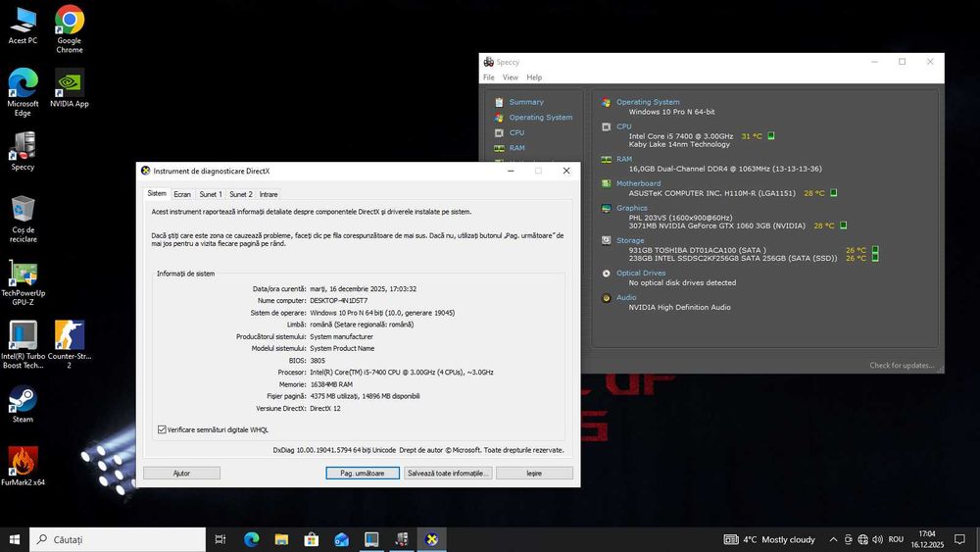Screen dimensions: 980x552
Task: Click the Căutați taskbar search box
Action: point(118,539)
